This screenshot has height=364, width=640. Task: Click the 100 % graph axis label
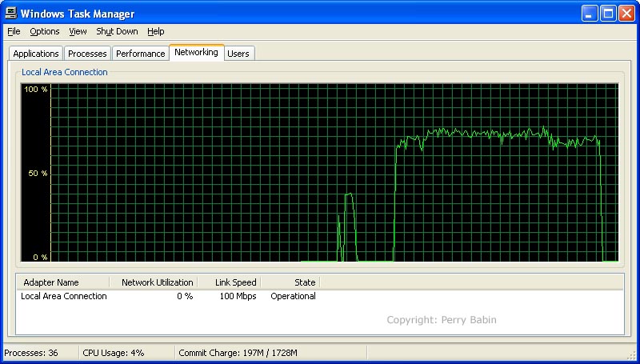(x=36, y=89)
